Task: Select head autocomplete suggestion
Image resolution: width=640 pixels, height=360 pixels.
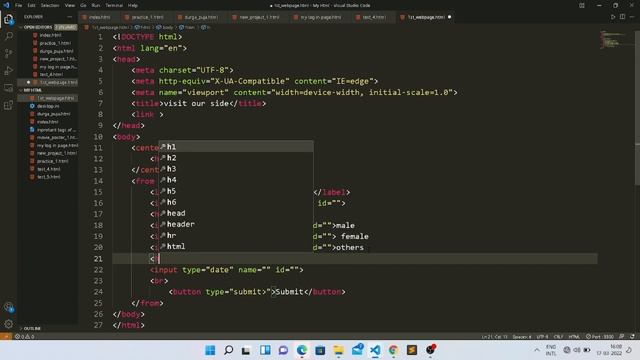Action: 236,213
